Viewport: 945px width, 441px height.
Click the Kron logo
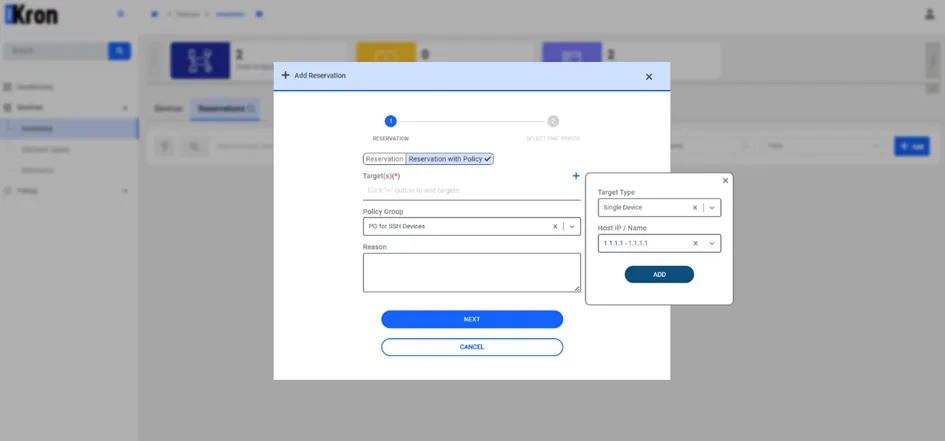[x=31, y=14]
